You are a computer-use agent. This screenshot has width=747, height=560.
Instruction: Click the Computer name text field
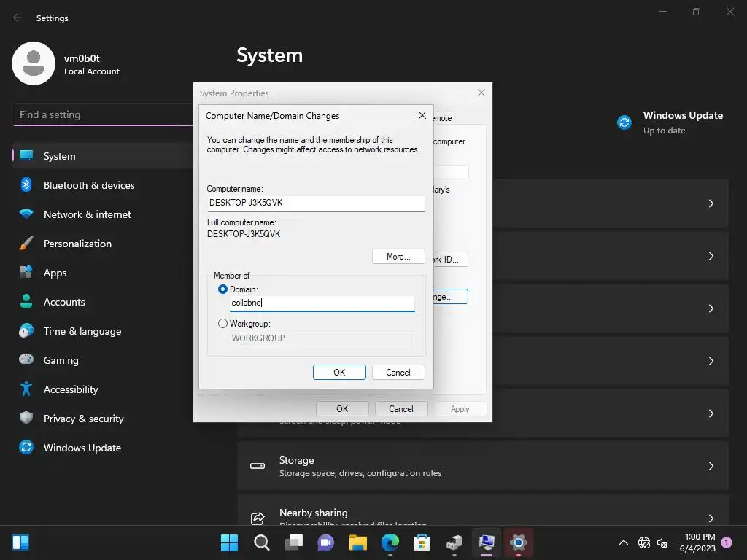[x=316, y=203]
